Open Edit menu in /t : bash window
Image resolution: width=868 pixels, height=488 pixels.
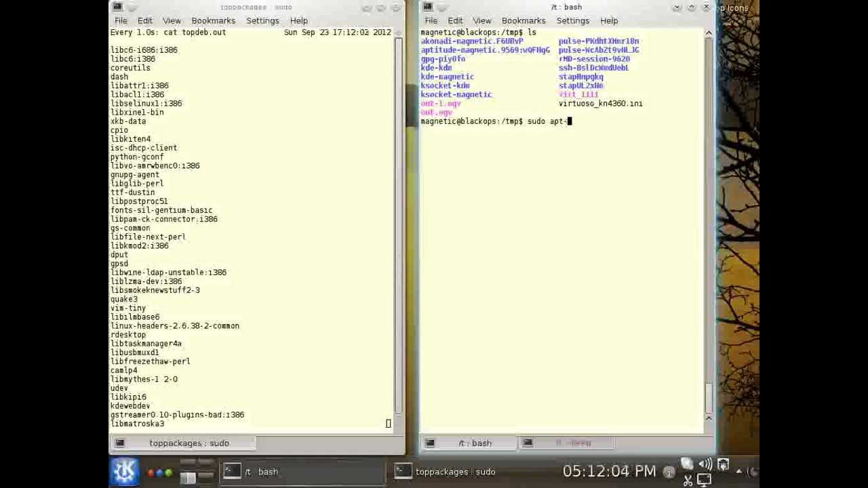click(455, 20)
